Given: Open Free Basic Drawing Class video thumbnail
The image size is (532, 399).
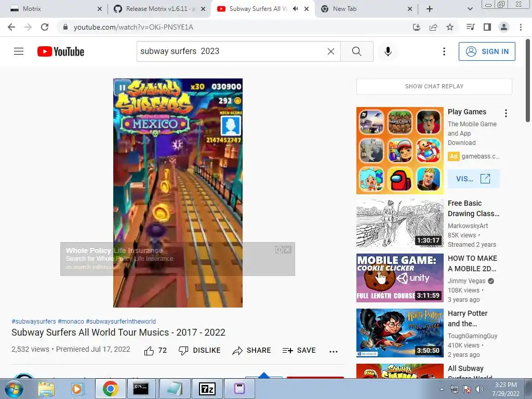Looking at the screenshot, I should (x=400, y=223).
